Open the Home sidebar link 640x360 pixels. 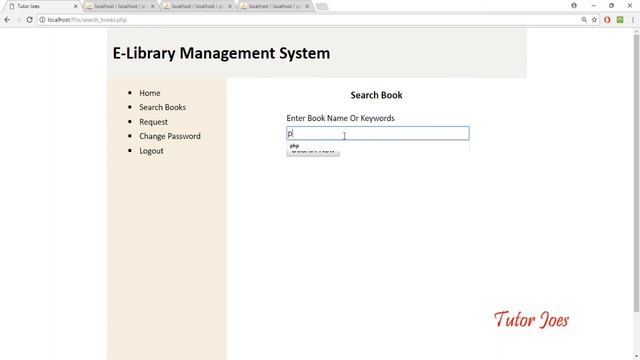[x=150, y=93]
